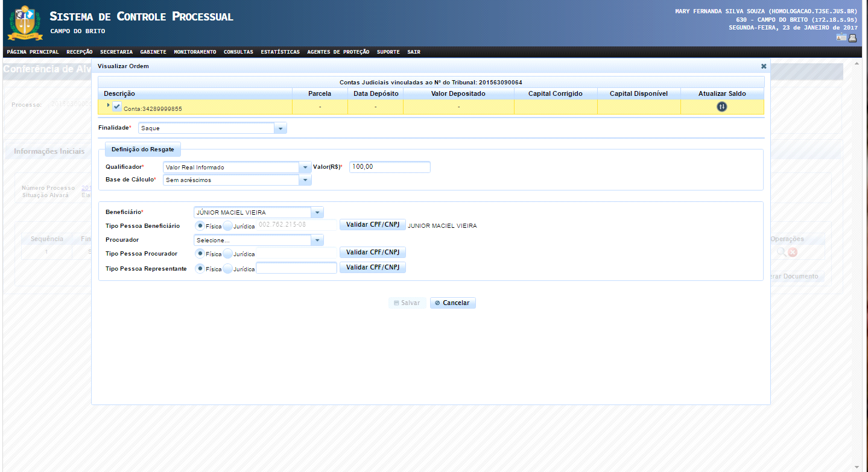Open the Procurador Selecione dropdown
868x472 pixels.
click(317, 241)
